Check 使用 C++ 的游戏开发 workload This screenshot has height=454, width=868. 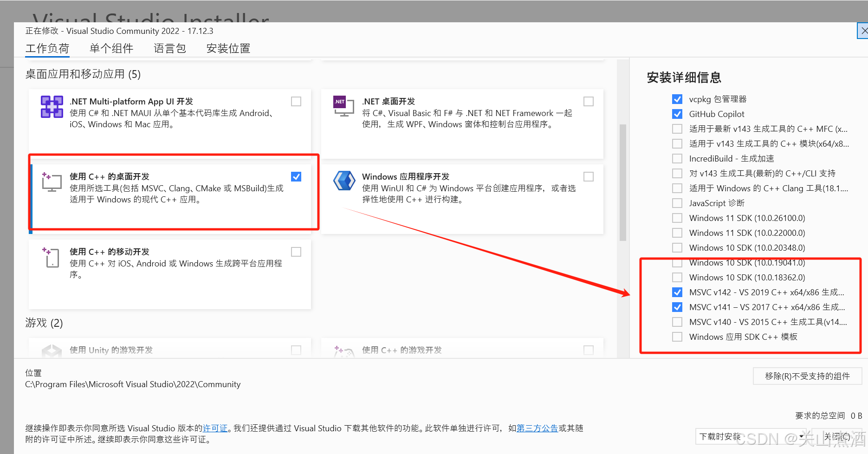pyautogui.click(x=589, y=350)
